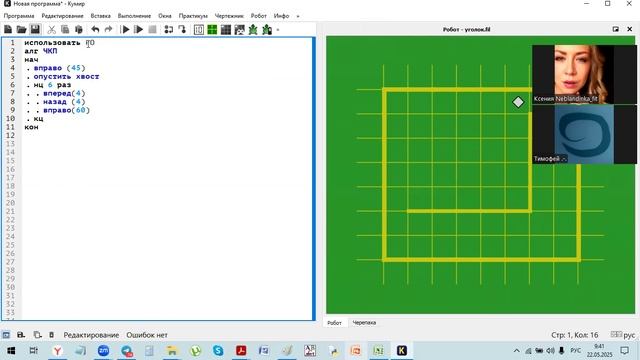Click the step into icon
The height and width of the screenshot is (360, 640).
tap(182, 29)
